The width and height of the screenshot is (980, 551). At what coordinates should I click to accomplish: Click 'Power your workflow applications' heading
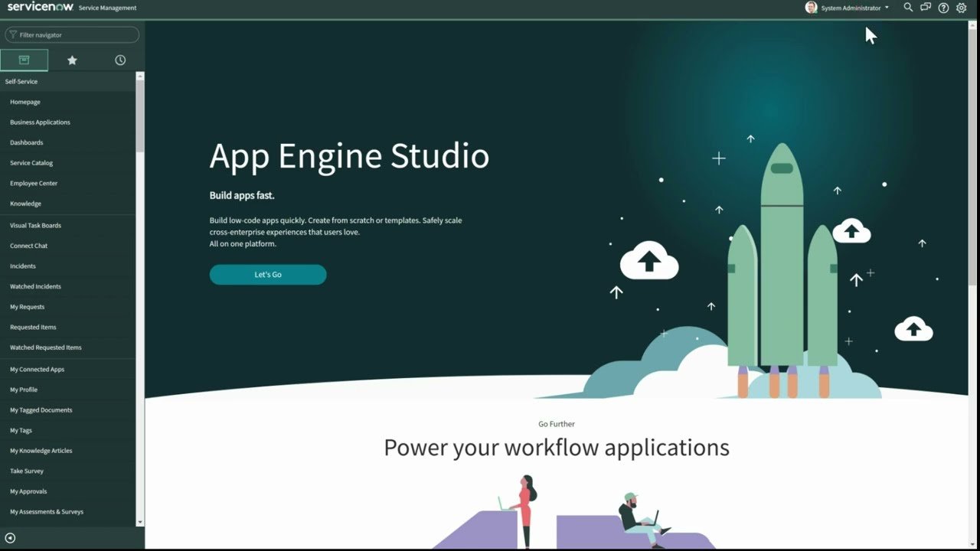[557, 448]
